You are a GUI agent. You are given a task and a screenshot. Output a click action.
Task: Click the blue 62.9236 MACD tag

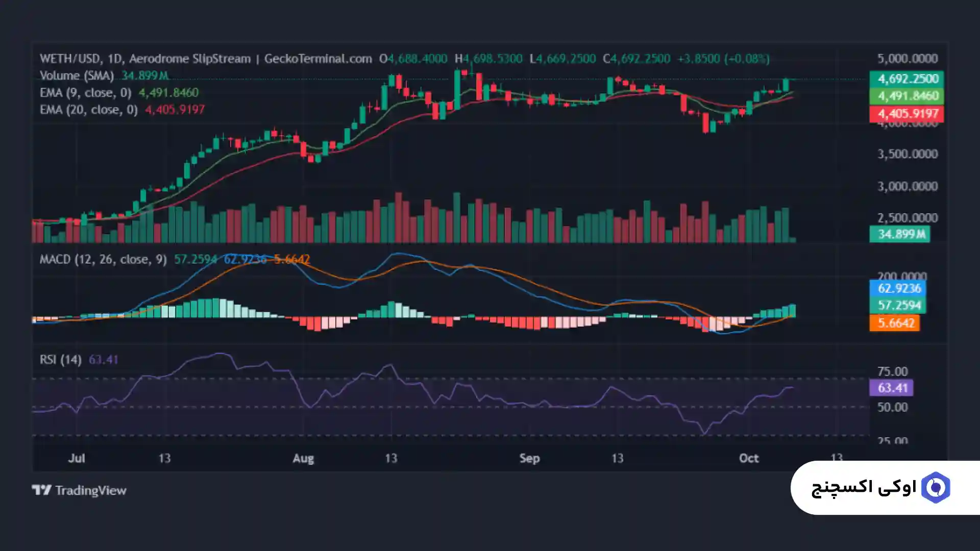click(898, 288)
